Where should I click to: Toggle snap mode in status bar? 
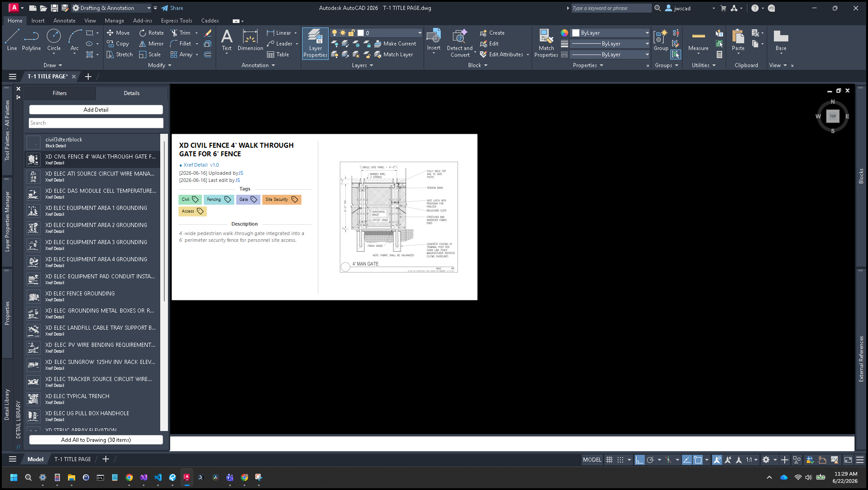pos(620,460)
